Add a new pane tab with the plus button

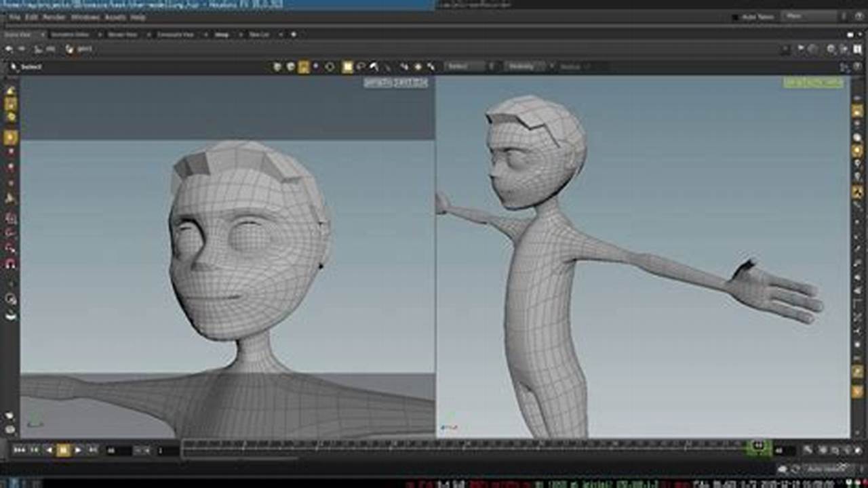point(294,34)
